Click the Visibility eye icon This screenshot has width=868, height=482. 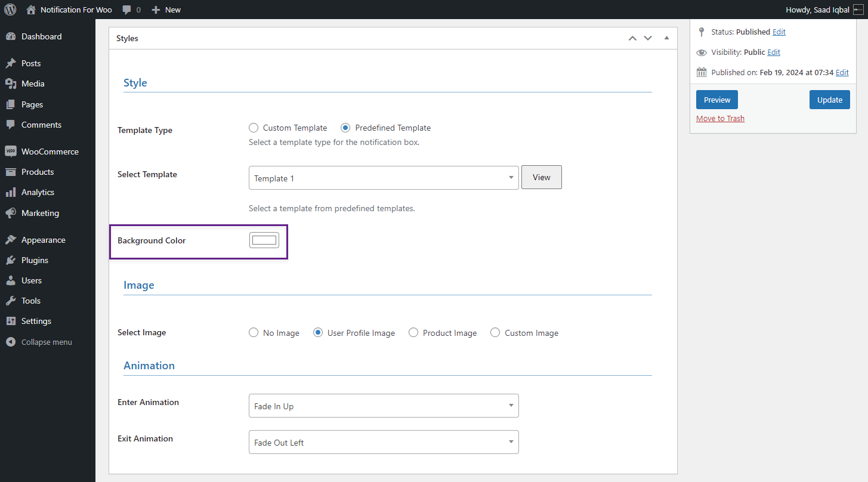pyautogui.click(x=702, y=52)
